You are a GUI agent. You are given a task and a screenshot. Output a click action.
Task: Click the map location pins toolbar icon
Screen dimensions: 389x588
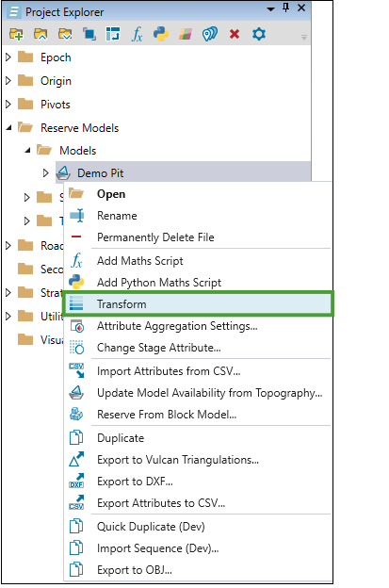(209, 34)
